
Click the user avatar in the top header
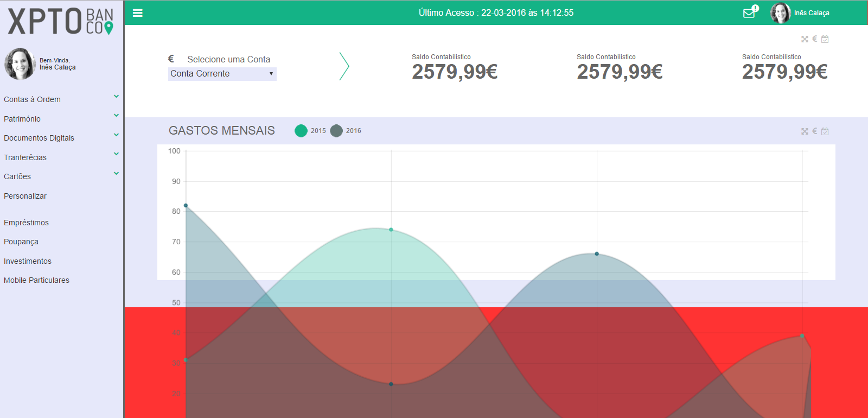[x=780, y=12]
